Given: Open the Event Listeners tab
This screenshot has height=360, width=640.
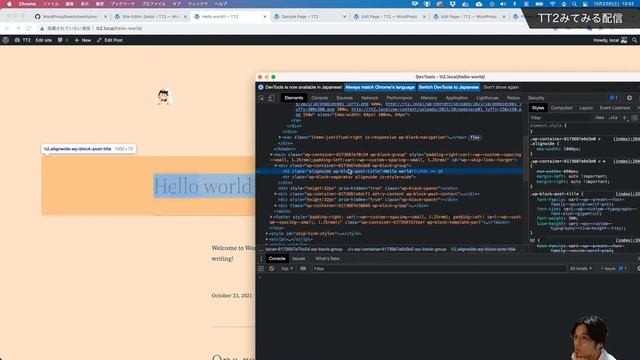Looking at the screenshot, I should coord(615,108).
